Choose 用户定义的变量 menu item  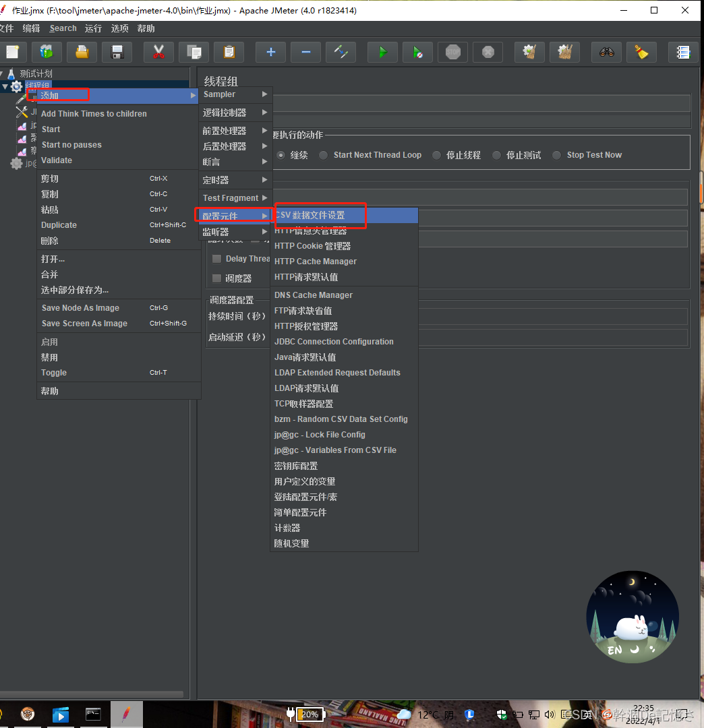point(344,481)
